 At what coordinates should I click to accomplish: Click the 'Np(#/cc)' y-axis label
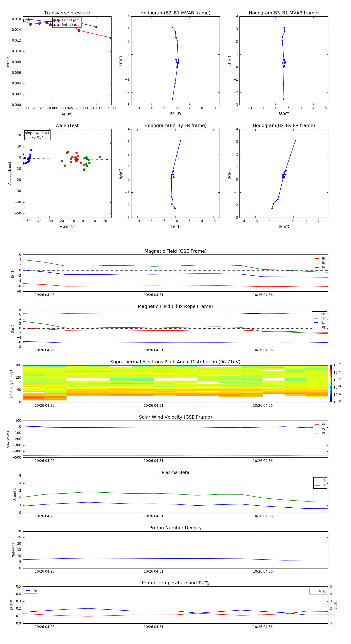tap(13, 550)
